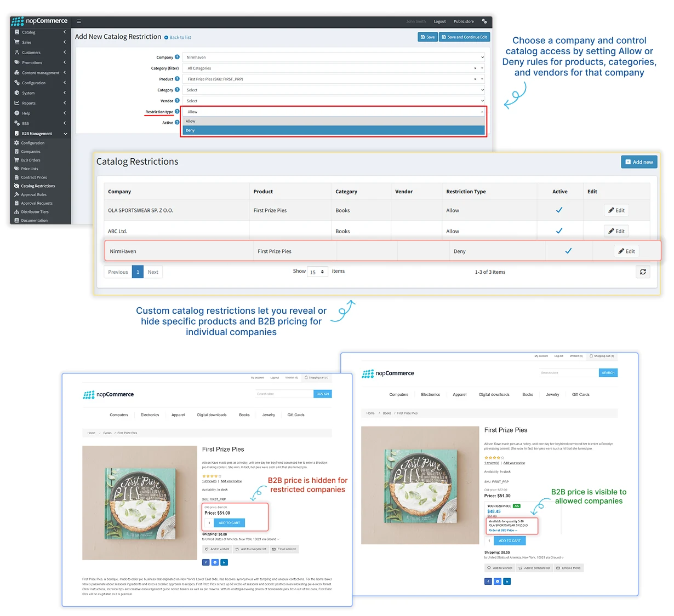The height and width of the screenshot is (616, 674).
Task: Open the Vendor Select dropdown
Action: 334,101
